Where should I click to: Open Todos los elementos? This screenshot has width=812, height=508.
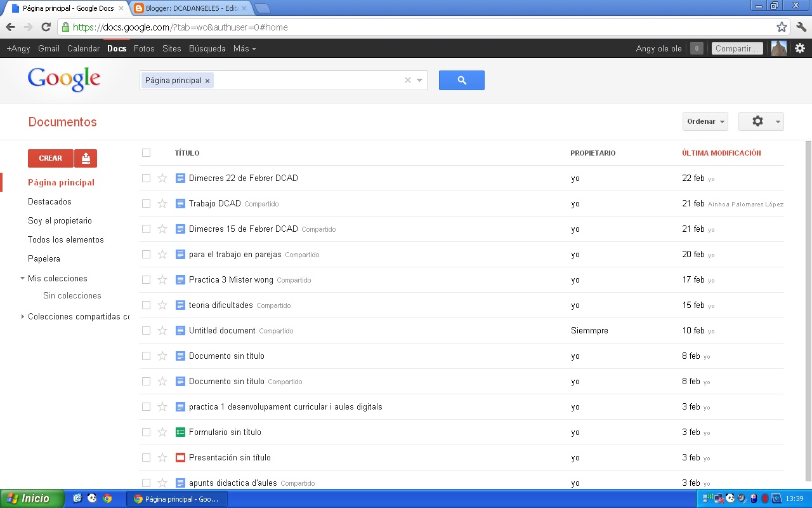click(x=66, y=239)
